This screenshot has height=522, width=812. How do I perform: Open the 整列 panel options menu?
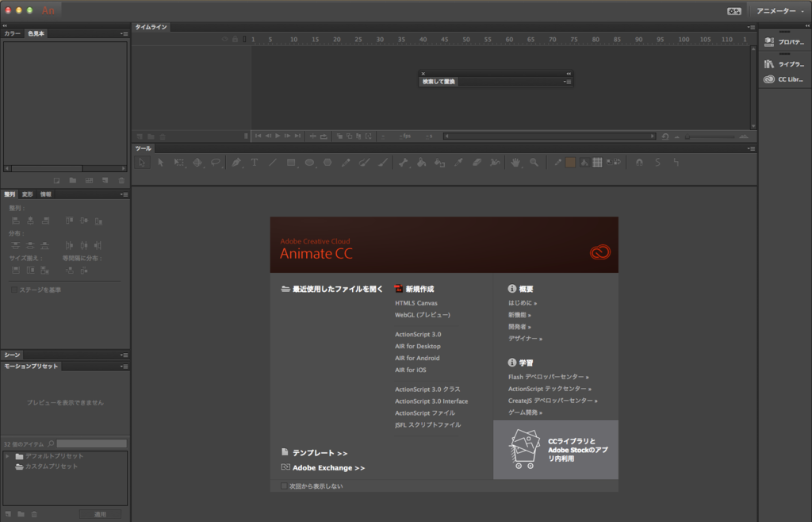124,194
